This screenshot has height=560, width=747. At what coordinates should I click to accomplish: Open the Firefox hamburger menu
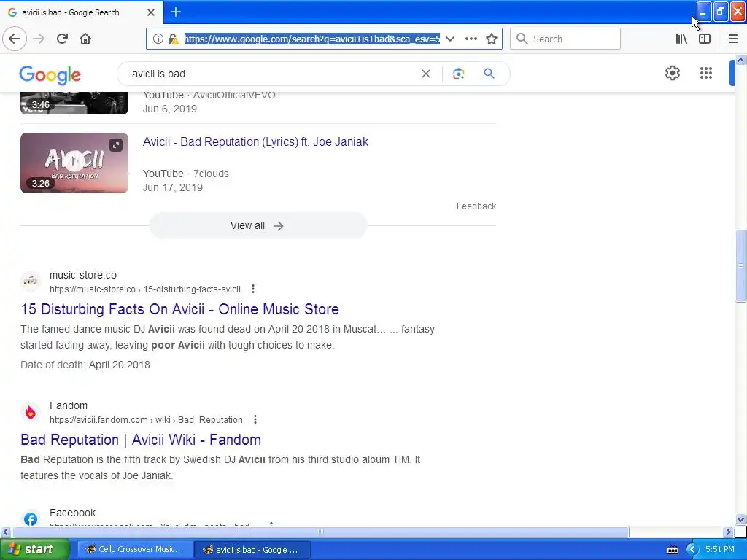[x=732, y=39]
